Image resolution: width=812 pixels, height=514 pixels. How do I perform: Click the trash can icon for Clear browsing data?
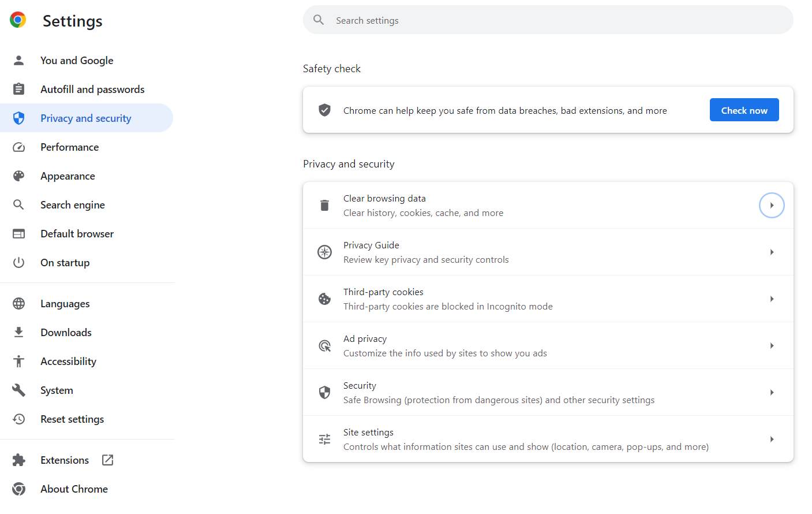[x=324, y=205]
